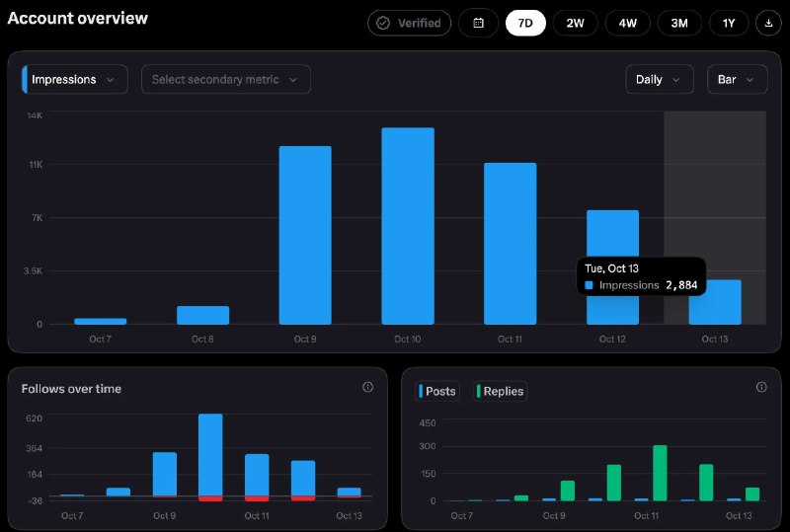Switch to the 3M time range
Viewport: 790px width, 532px height.
pos(679,23)
